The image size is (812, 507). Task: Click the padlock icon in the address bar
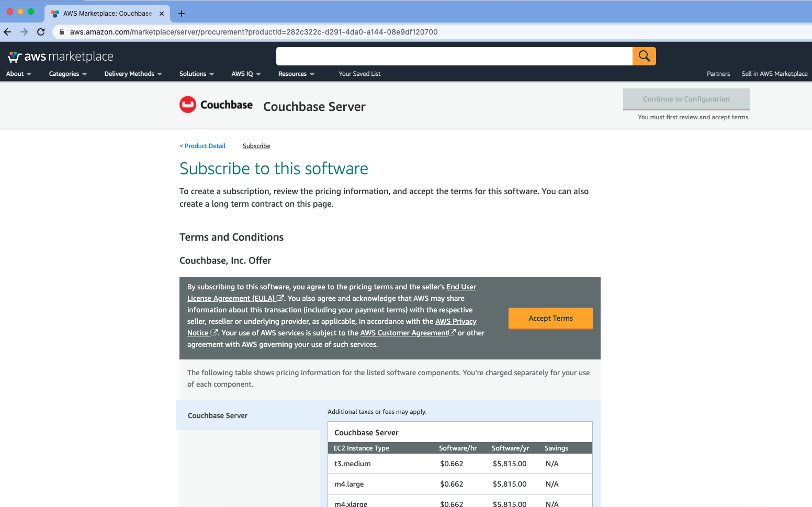coord(61,32)
